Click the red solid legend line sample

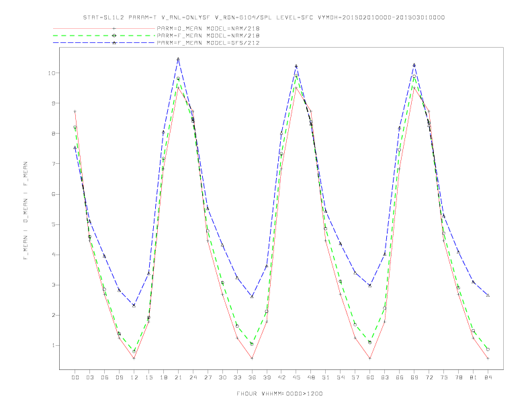(x=104, y=28)
